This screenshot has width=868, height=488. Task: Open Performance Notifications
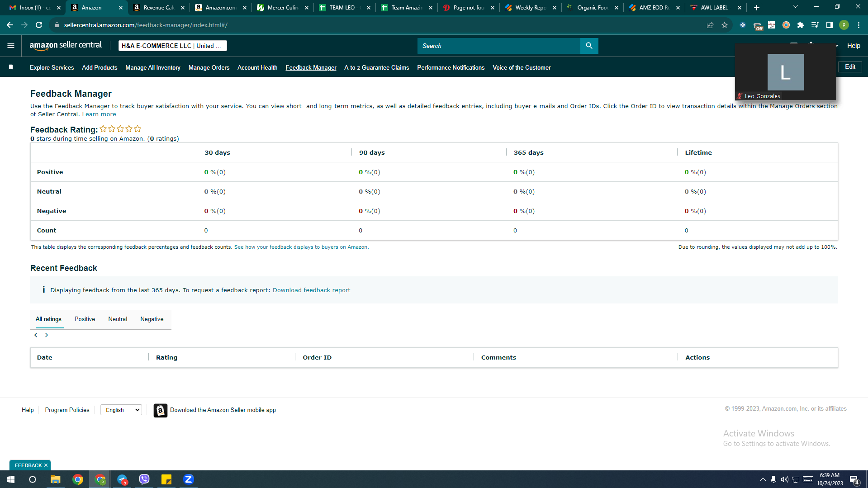tap(451, 68)
